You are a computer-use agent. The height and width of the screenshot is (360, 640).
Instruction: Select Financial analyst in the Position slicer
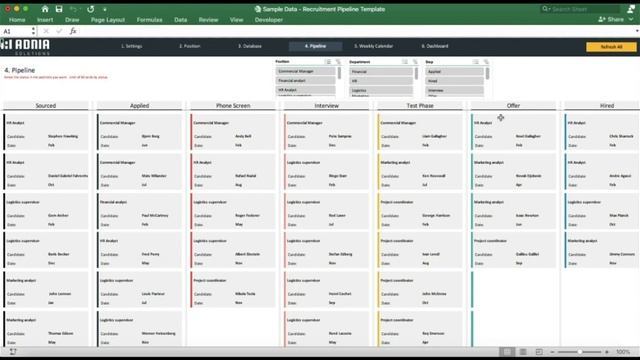tap(305, 80)
